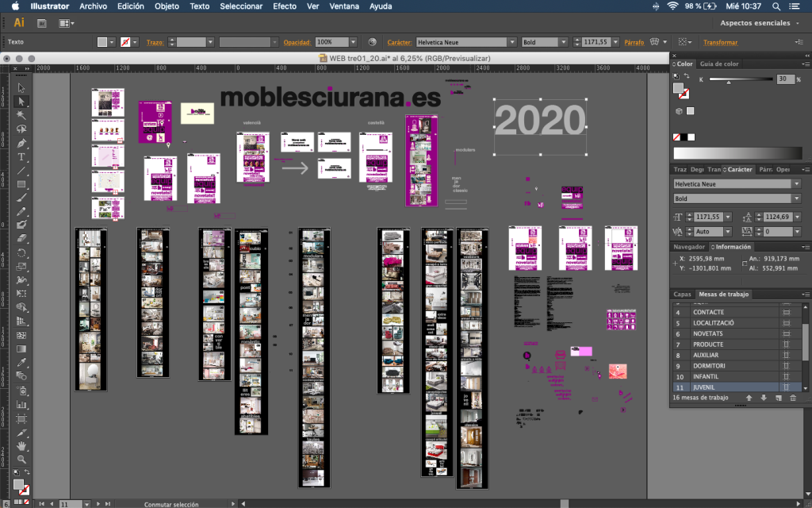Switch to the Capas tab
Image resolution: width=812 pixels, height=508 pixels.
[x=682, y=294]
